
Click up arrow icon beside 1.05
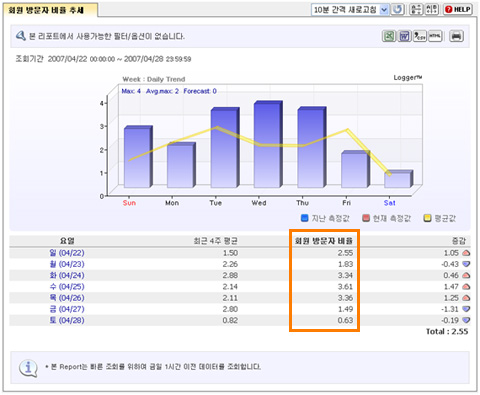(x=466, y=253)
